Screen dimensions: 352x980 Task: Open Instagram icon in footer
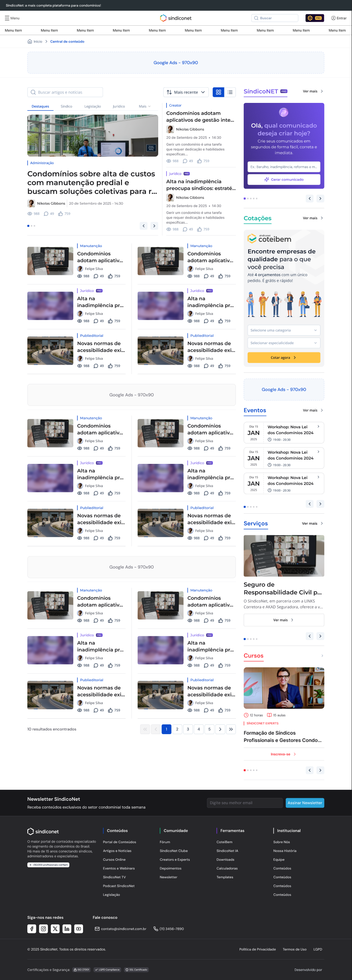click(x=43, y=929)
